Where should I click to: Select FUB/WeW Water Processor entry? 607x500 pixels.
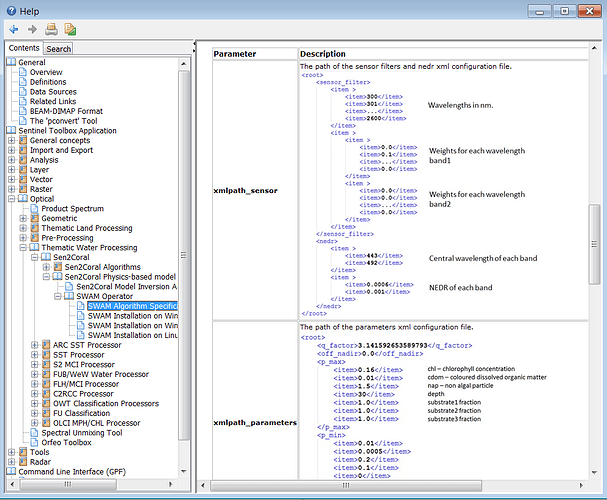(x=101, y=374)
